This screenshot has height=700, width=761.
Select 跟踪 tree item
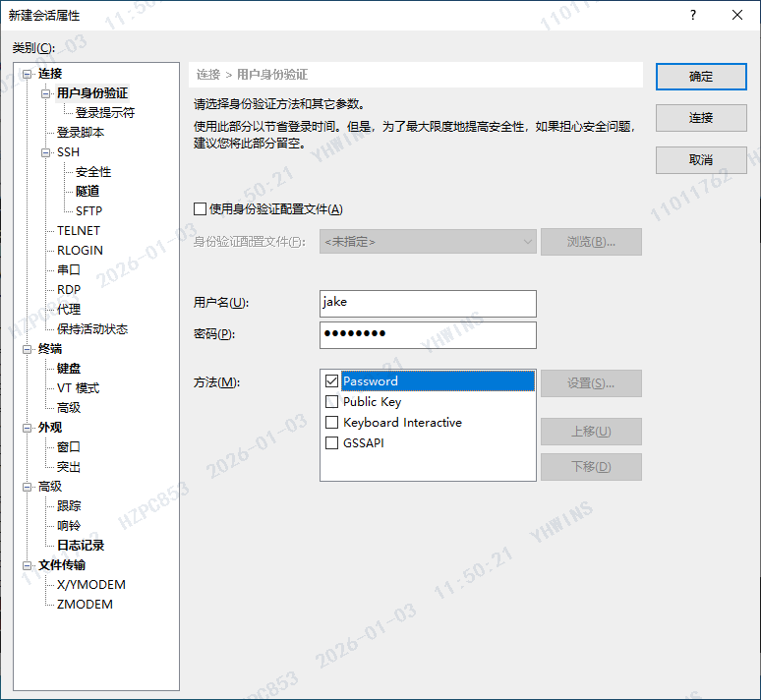[x=69, y=506]
